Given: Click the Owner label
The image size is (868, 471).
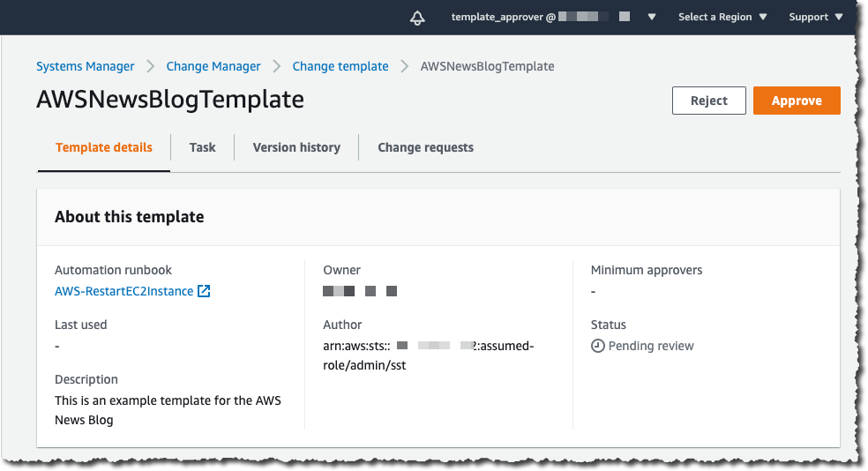Looking at the screenshot, I should (341, 270).
